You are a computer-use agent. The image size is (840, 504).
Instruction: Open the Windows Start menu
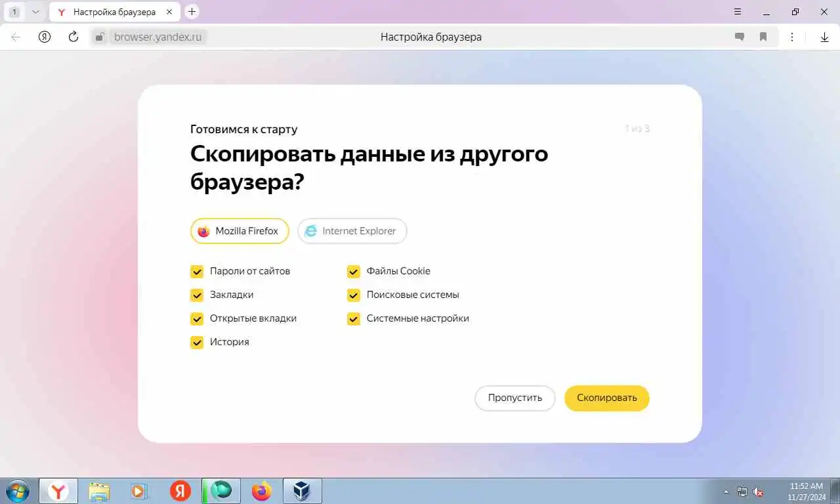click(x=17, y=491)
